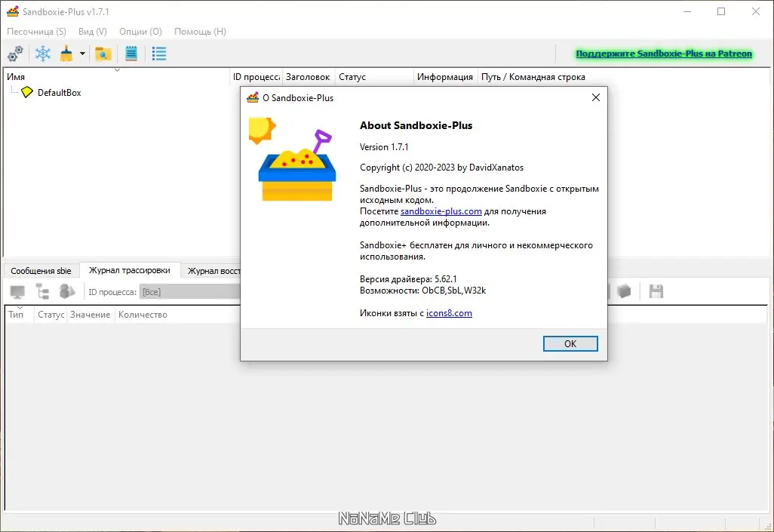774x532 pixels.
Task: Open the Песочница (S) menu
Action: pyautogui.click(x=36, y=31)
